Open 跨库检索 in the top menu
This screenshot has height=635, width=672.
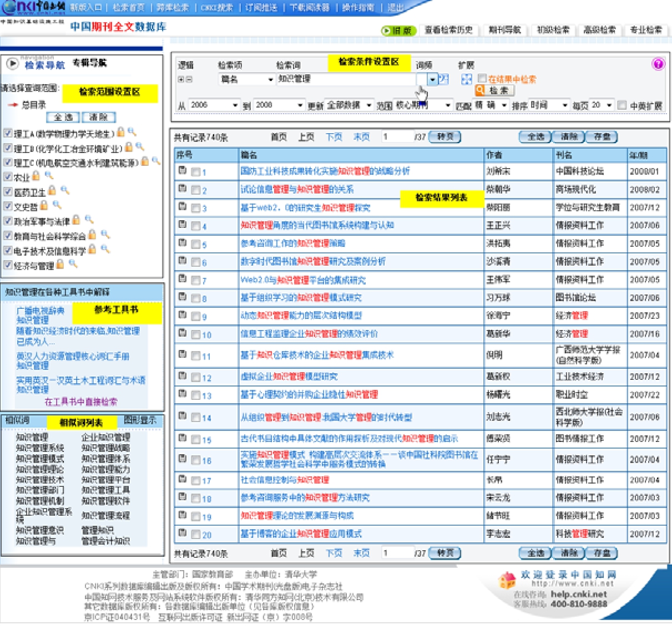[173, 7]
